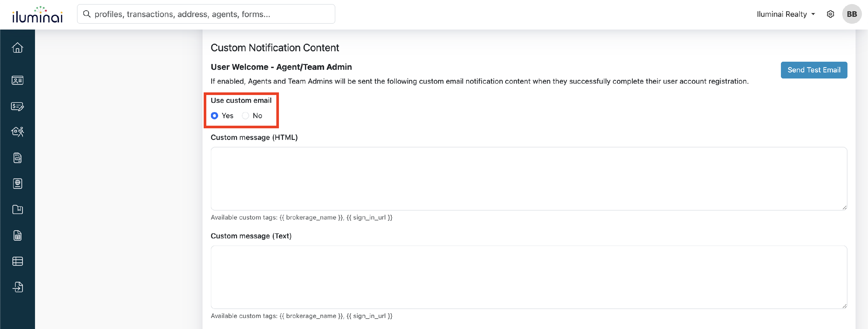Click the Send Test Email button
This screenshot has height=329, width=868.
(814, 70)
